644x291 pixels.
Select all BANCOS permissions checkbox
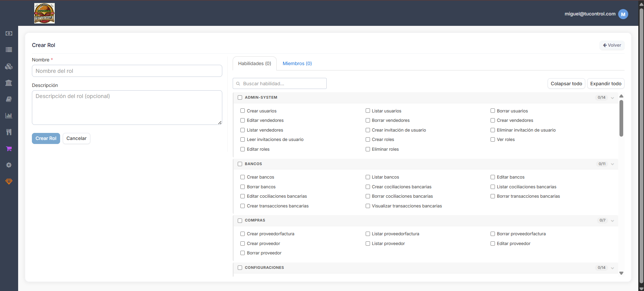point(240,164)
